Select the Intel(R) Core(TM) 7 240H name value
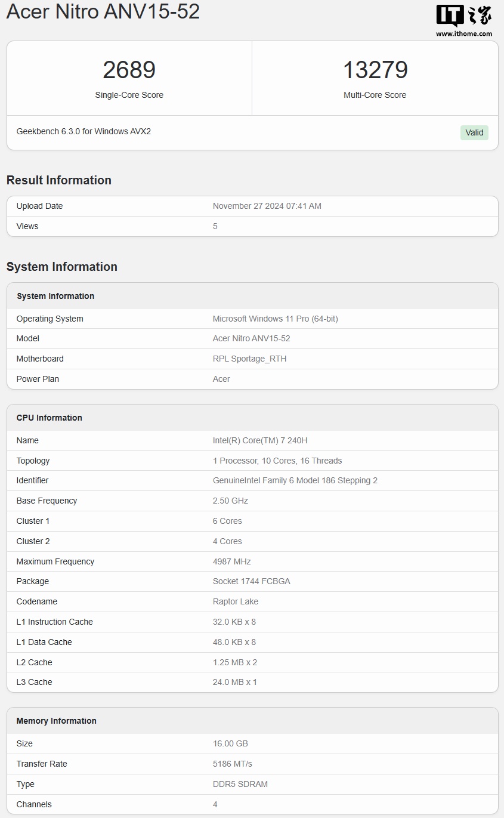The height and width of the screenshot is (818, 504). [x=260, y=440]
